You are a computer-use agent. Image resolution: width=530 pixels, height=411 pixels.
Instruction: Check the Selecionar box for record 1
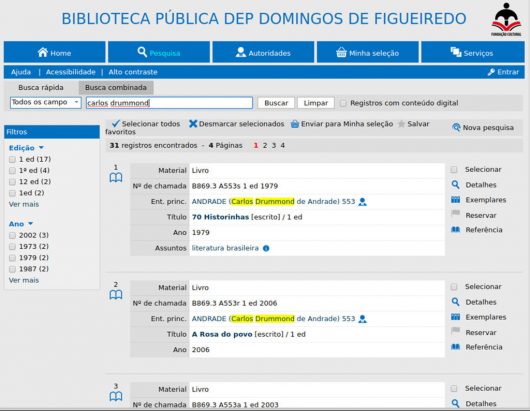[454, 170]
